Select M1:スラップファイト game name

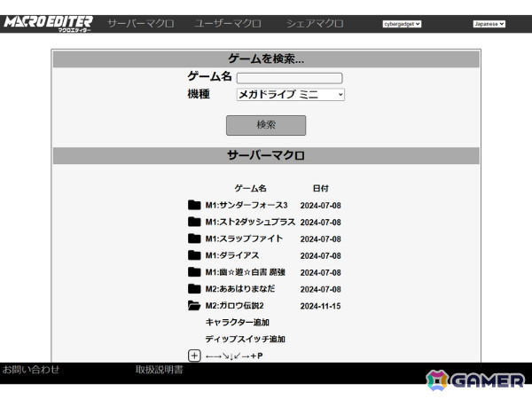tap(244, 239)
